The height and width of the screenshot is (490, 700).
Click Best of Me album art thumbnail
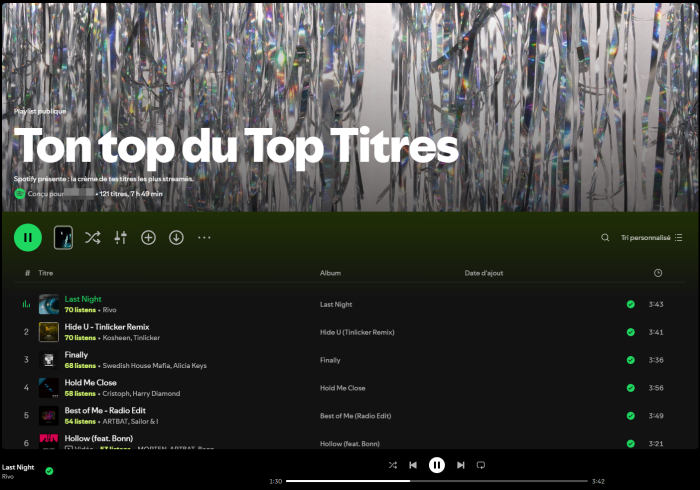49,416
